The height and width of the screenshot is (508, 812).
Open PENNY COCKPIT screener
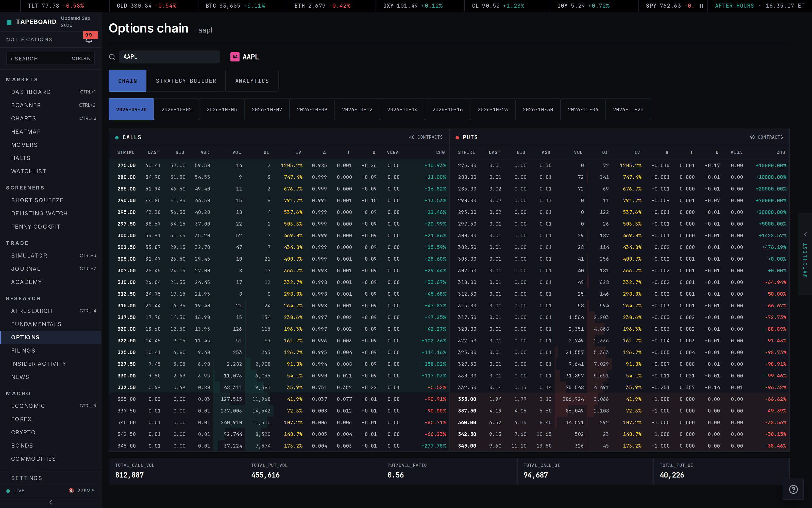coord(51,227)
